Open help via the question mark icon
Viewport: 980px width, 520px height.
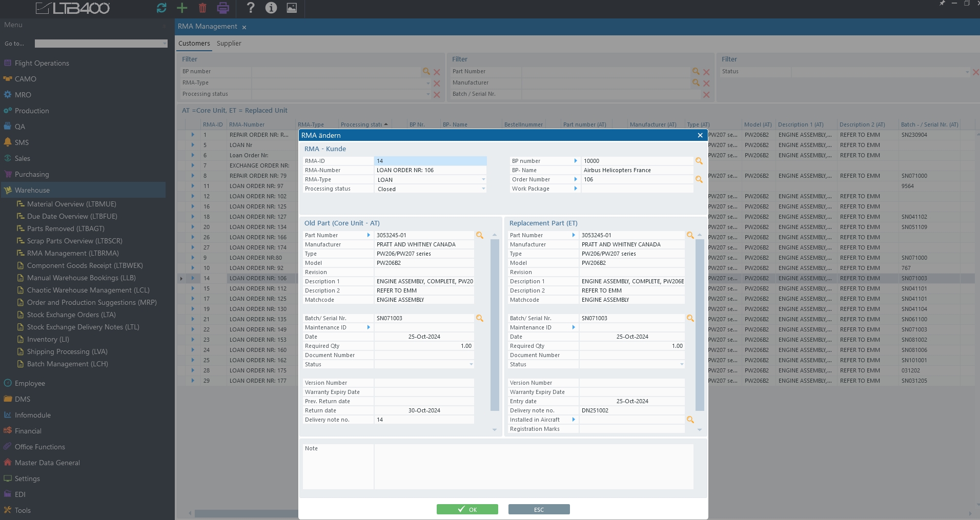(250, 8)
